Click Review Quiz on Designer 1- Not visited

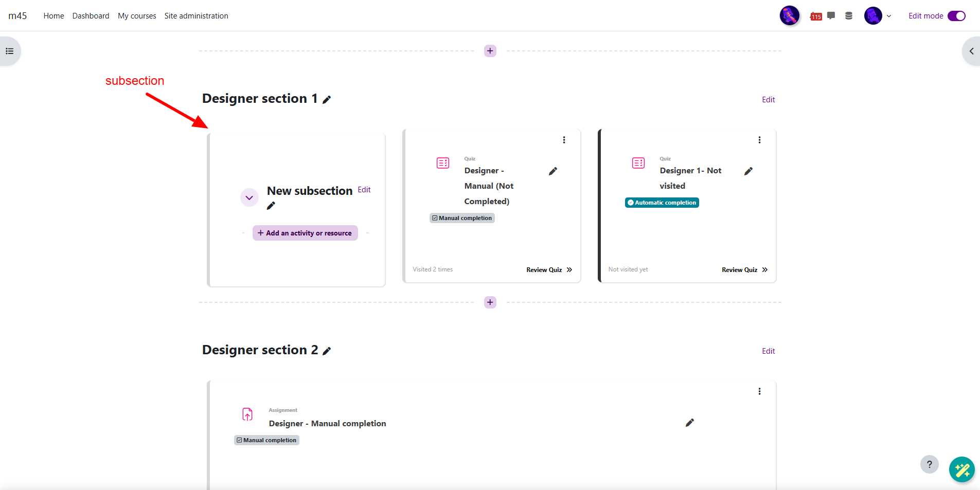pos(744,270)
